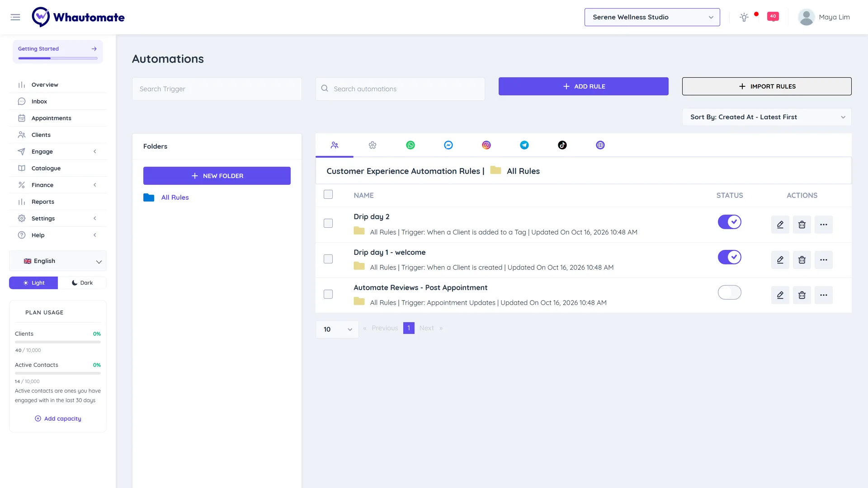Open the gear system automations tab

373,145
